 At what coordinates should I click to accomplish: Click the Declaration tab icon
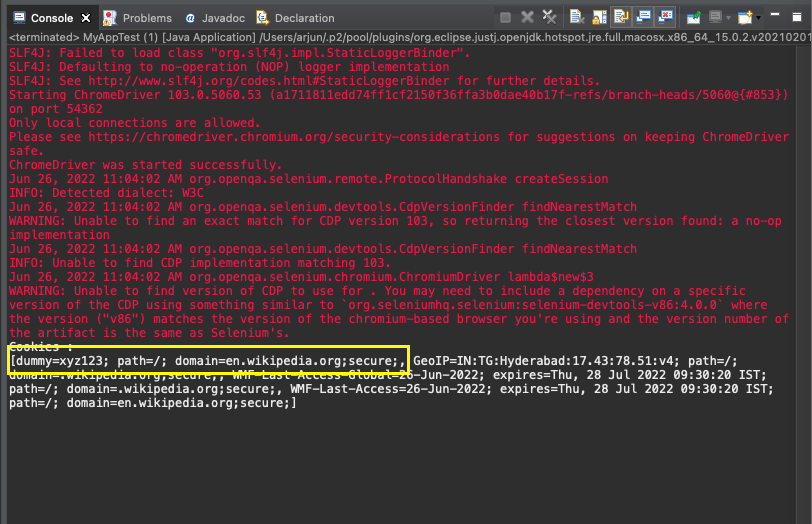pyautogui.click(x=263, y=18)
